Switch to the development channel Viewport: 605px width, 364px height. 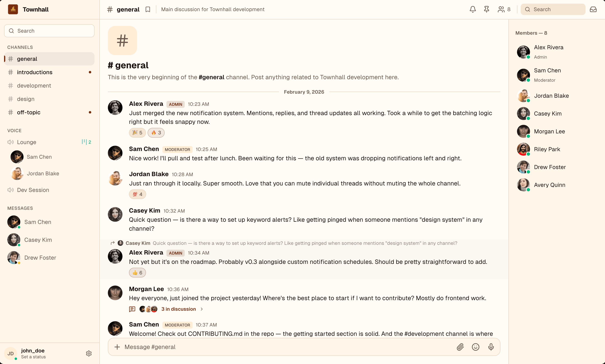pos(34,85)
